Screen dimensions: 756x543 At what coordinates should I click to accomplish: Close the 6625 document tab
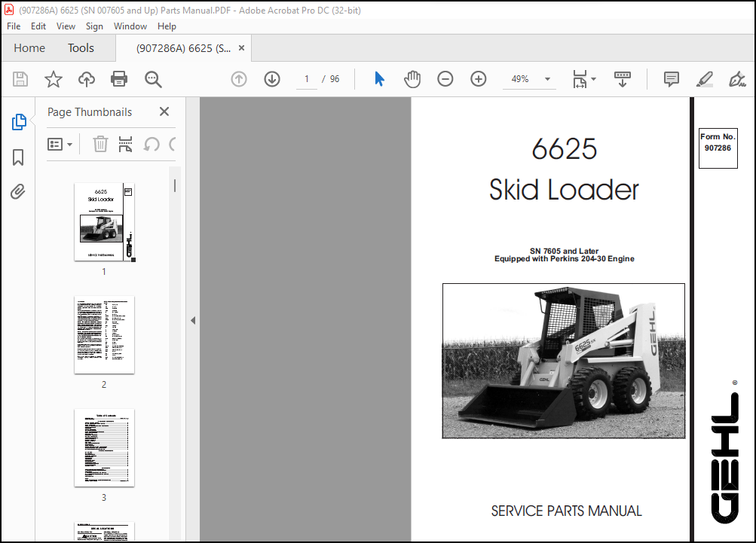[241, 47]
